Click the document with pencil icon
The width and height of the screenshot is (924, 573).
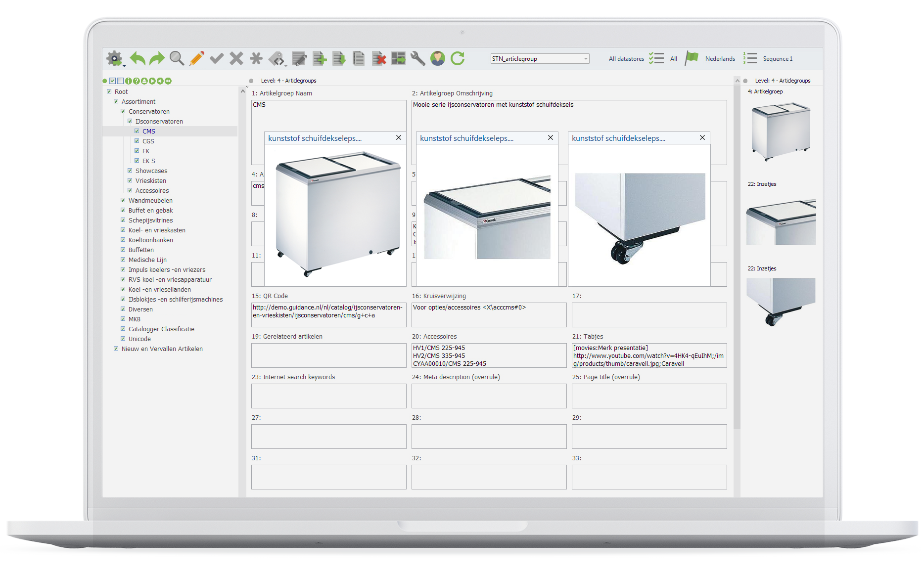tap(299, 58)
